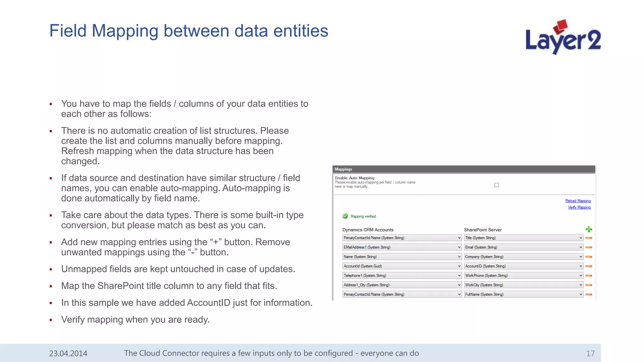Screen dimensions: 644x362
Task: Click the bullet 'Verify mapping when you are ready.'
Action: point(135,320)
